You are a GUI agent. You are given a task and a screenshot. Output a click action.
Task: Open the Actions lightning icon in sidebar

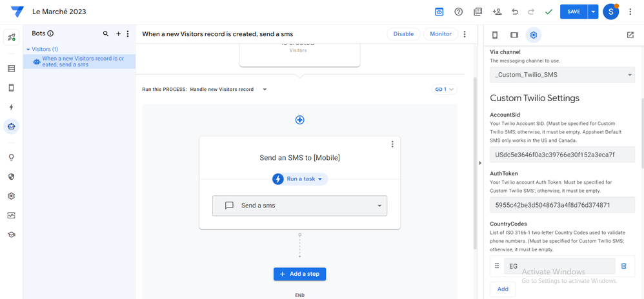pyautogui.click(x=11, y=107)
